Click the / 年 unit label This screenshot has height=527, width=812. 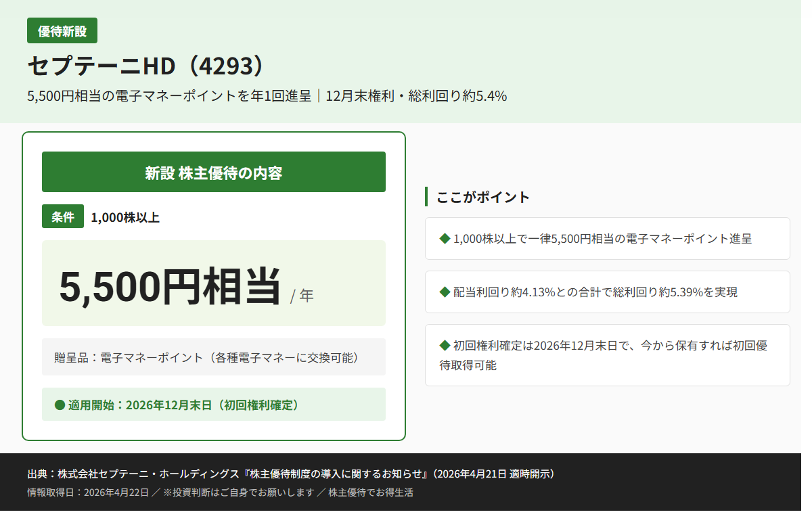coord(302,296)
